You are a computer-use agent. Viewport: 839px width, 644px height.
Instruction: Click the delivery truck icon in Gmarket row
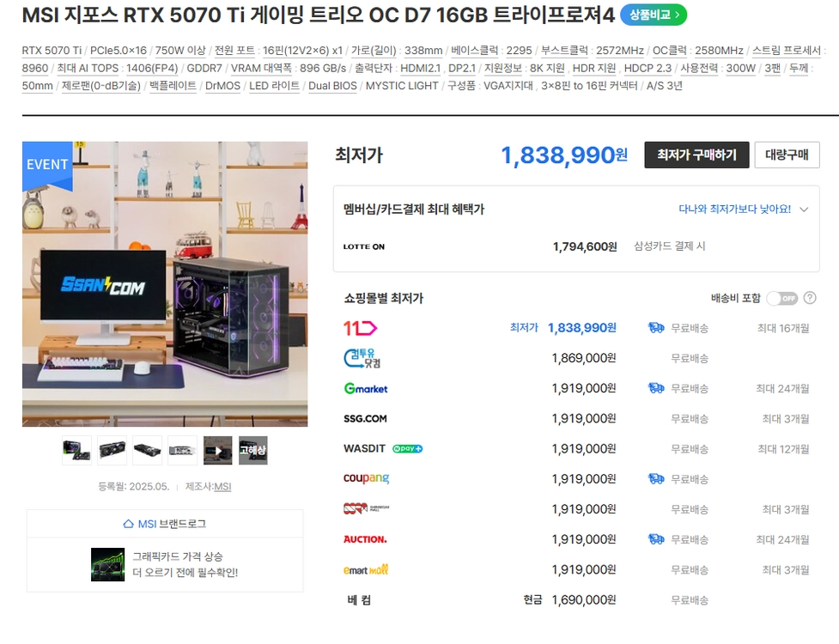pos(656,388)
